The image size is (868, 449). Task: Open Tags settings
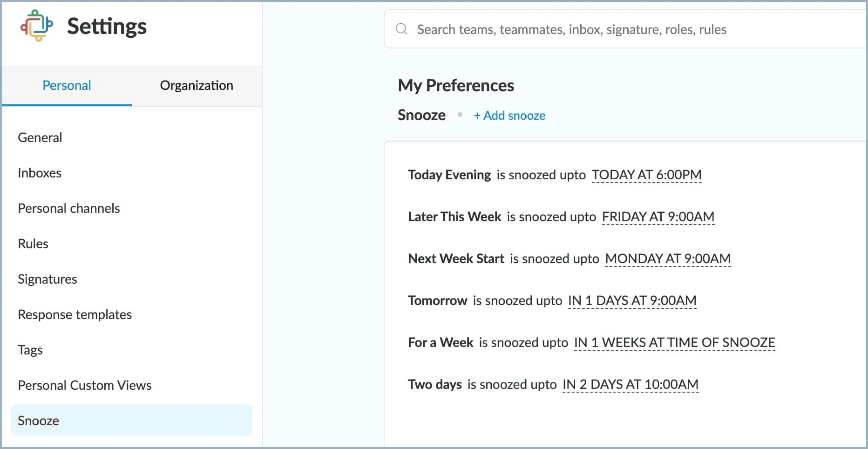[30, 350]
